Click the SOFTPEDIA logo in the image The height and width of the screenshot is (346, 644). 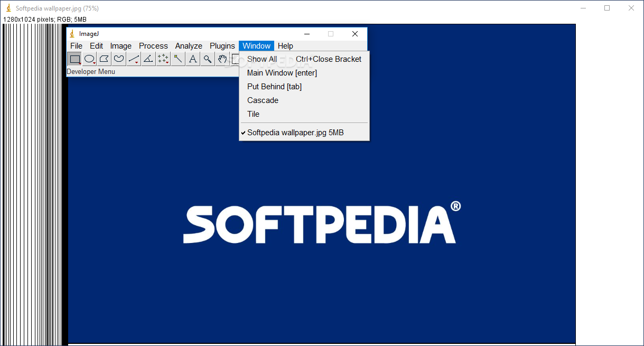coord(322,222)
